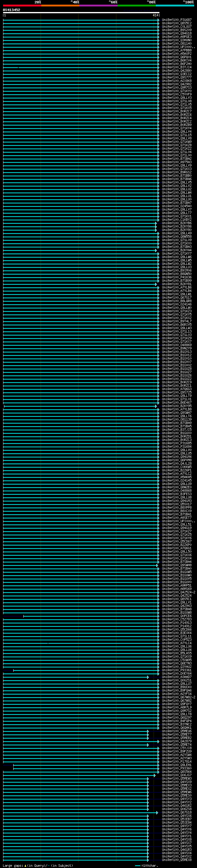Screen dimensions: 197x868
Task: Open the UniRef100_B9S209 entry
Action: [176, 30]
